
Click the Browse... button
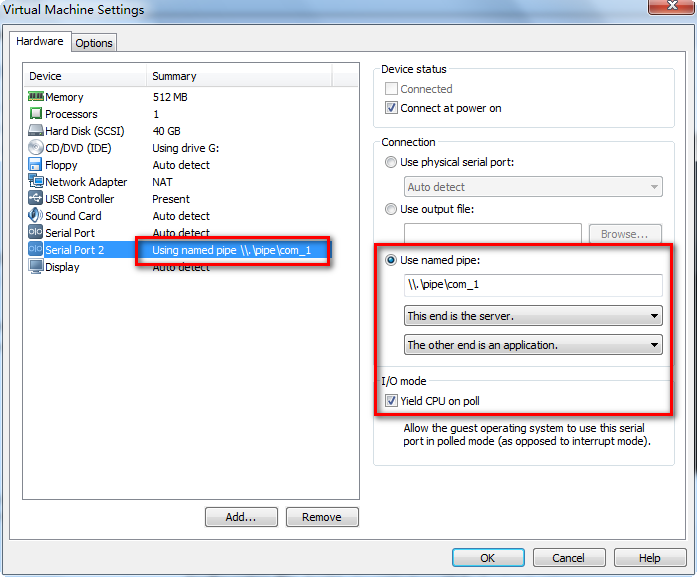tap(625, 234)
